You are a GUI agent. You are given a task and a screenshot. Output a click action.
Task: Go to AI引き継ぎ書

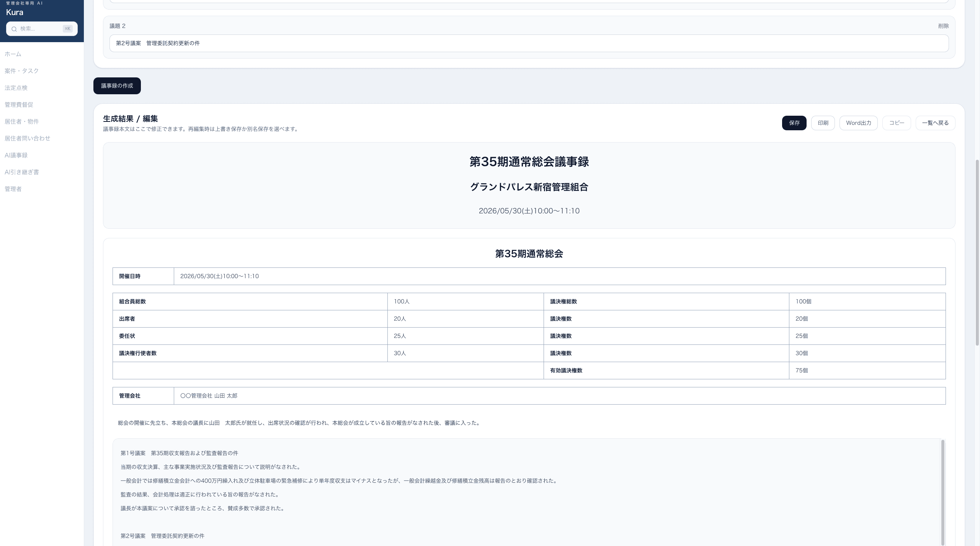pos(22,172)
